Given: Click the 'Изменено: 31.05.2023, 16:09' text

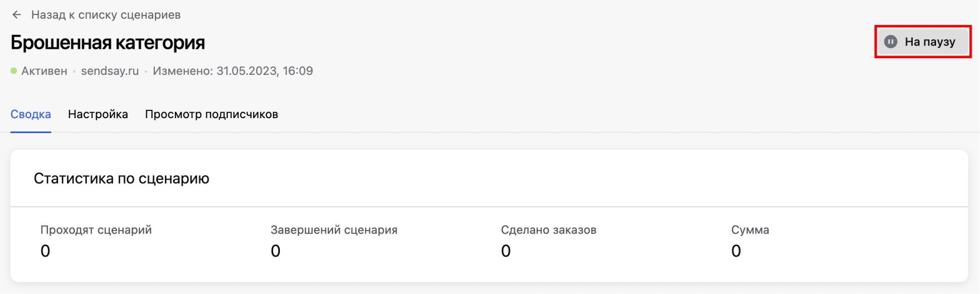Looking at the screenshot, I should [233, 71].
